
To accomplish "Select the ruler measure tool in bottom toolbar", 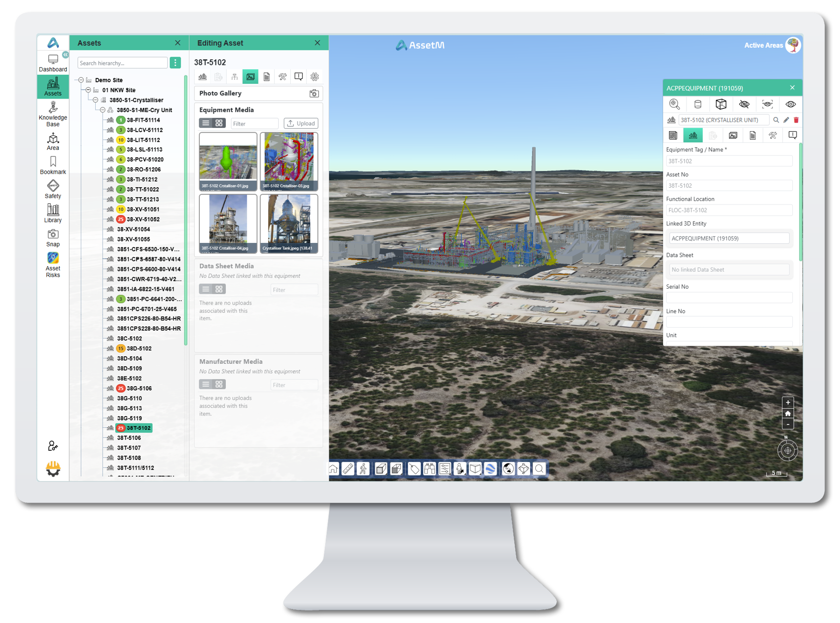I will 348,468.
